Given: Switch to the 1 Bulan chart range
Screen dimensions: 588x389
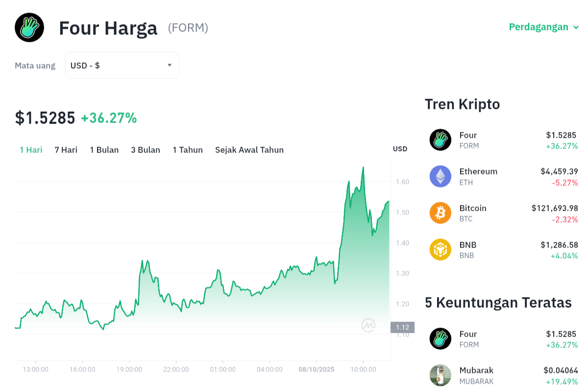Looking at the screenshot, I should point(104,150).
